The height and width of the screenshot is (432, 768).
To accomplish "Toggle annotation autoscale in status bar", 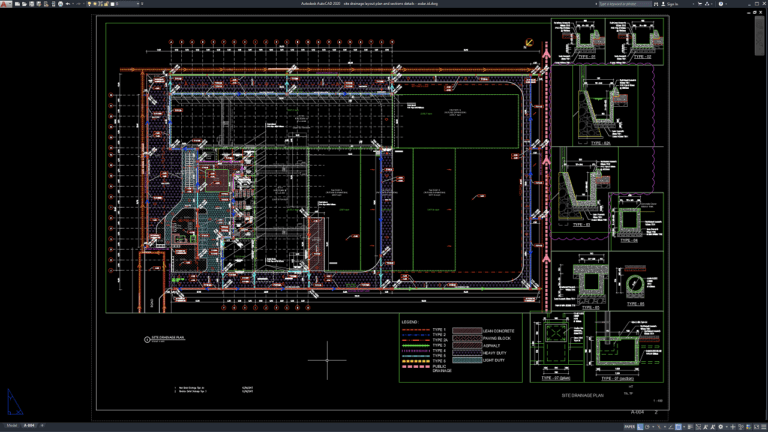I will click(713, 427).
